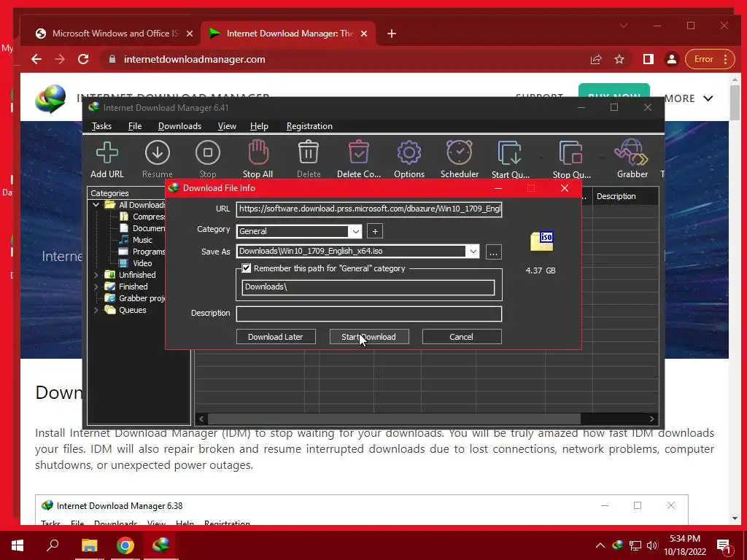Click the add category plus button
Viewport: 747px width, 560px height.
(x=375, y=231)
